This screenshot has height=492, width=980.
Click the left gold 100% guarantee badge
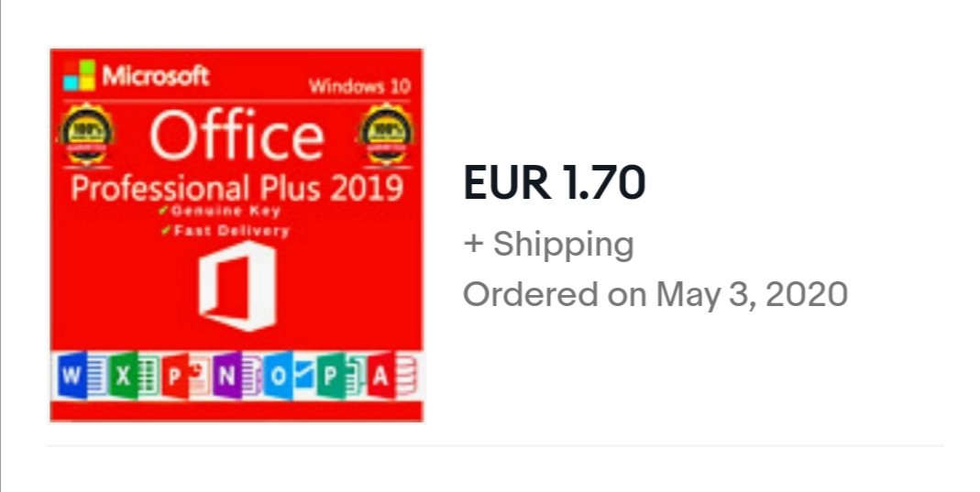pos(87,135)
